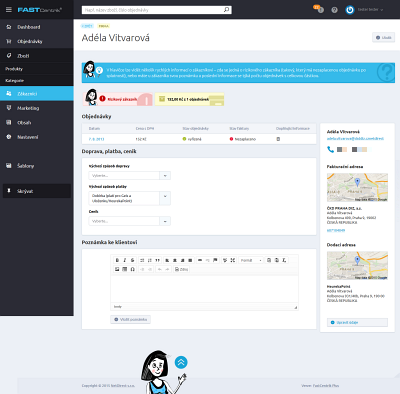
Task: Align text left in editor
Action: tap(167, 260)
